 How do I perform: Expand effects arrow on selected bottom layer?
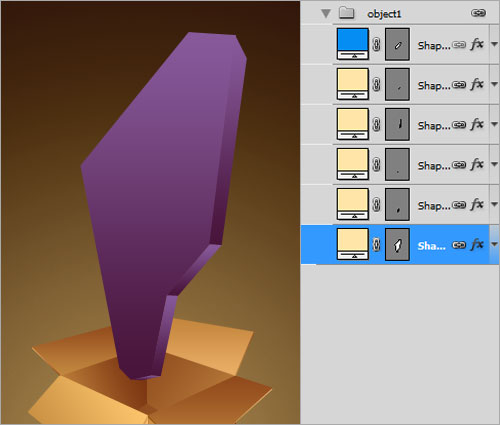[x=494, y=244]
